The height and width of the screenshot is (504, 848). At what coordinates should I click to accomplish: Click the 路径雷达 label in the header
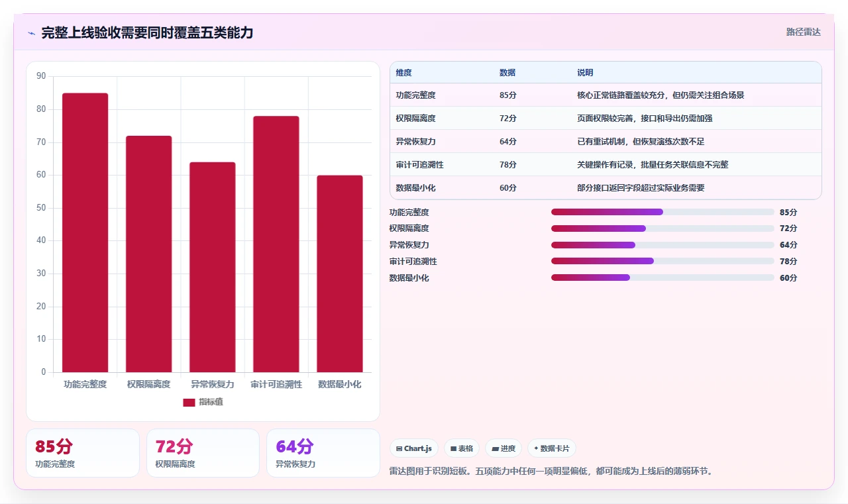pos(803,32)
